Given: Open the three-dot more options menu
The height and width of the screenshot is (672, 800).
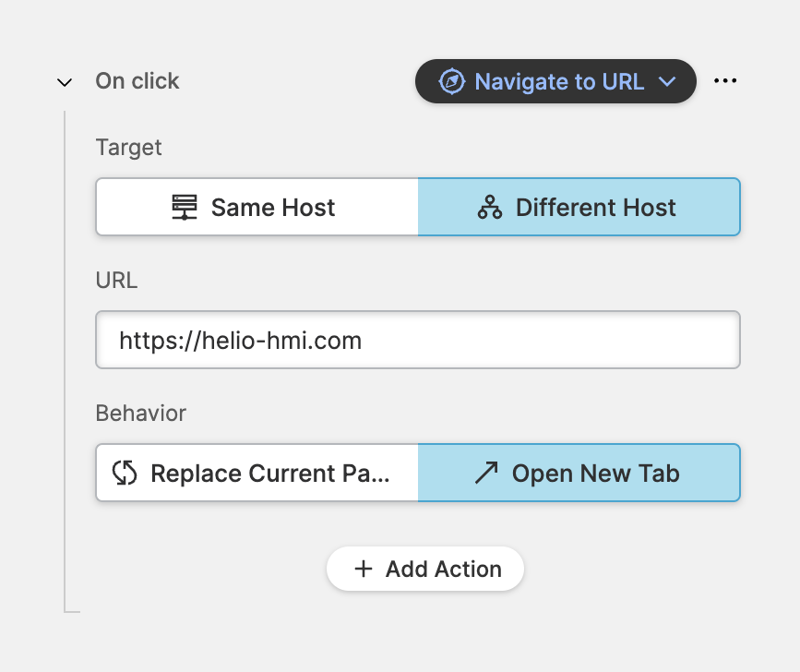Looking at the screenshot, I should (725, 81).
